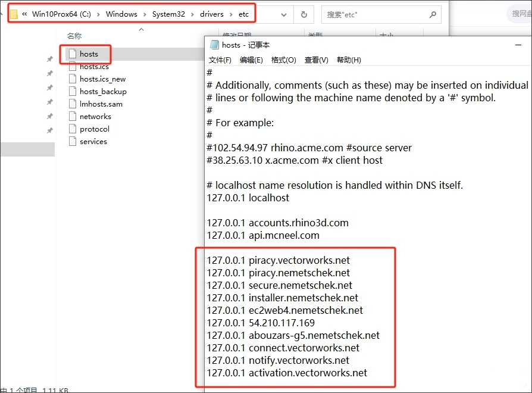
Task: Open the address bar history dropdown
Action: 284,15
